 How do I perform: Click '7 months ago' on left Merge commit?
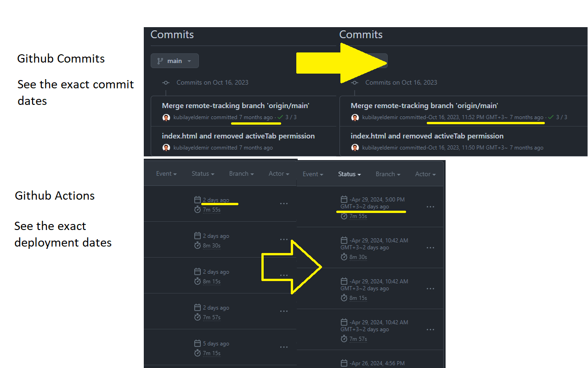click(256, 117)
